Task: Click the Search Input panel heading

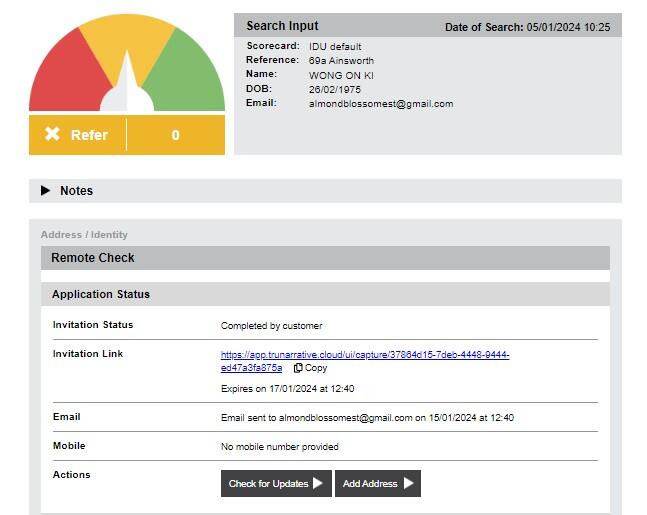Action: (x=283, y=26)
